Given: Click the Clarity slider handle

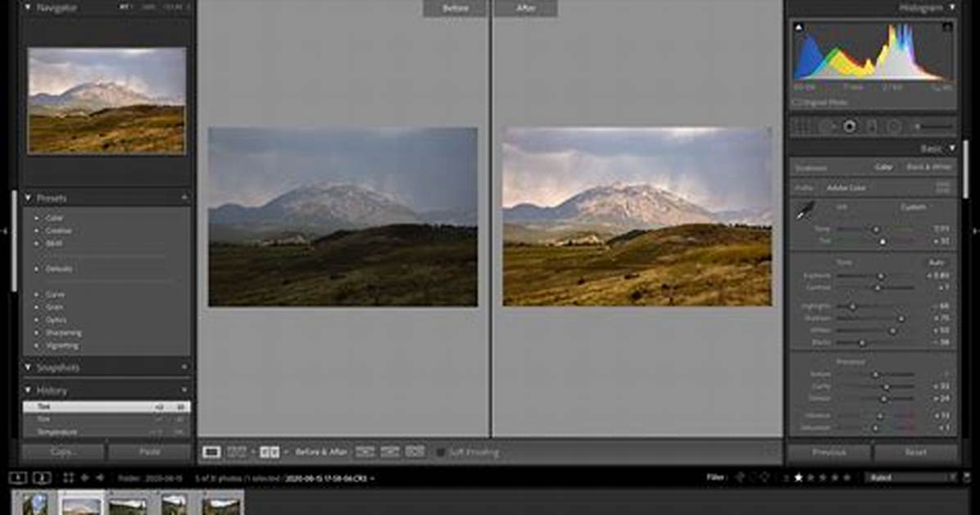Looking at the screenshot, I should point(887,387).
